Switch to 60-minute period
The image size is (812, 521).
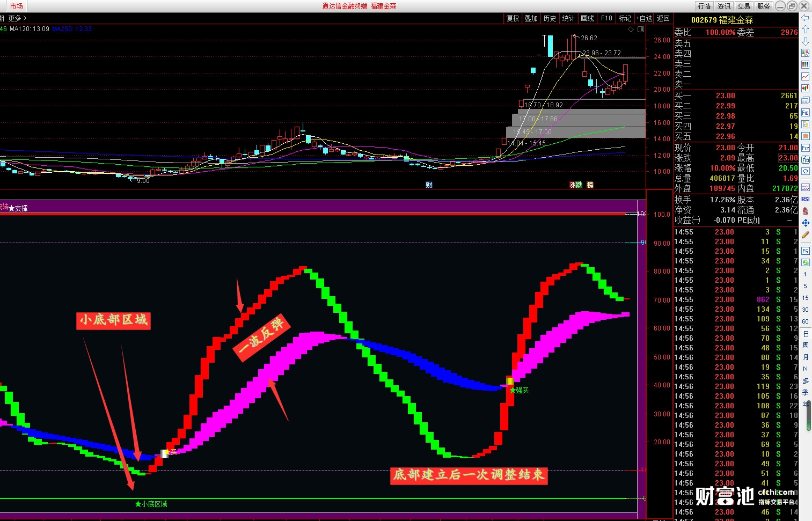point(805,321)
